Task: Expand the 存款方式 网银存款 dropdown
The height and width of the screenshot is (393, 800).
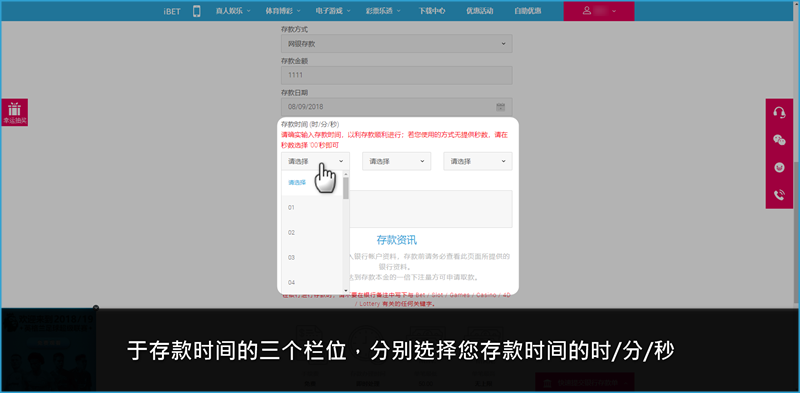Action: click(396, 44)
